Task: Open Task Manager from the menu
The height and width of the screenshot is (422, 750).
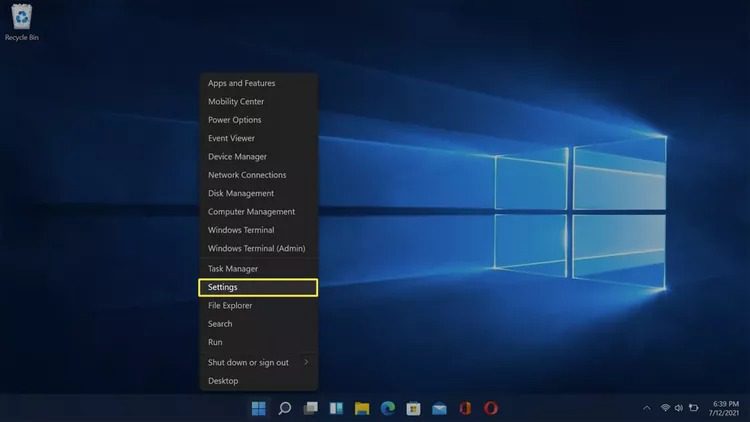Action: pyautogui.click(x=259, y=269)
